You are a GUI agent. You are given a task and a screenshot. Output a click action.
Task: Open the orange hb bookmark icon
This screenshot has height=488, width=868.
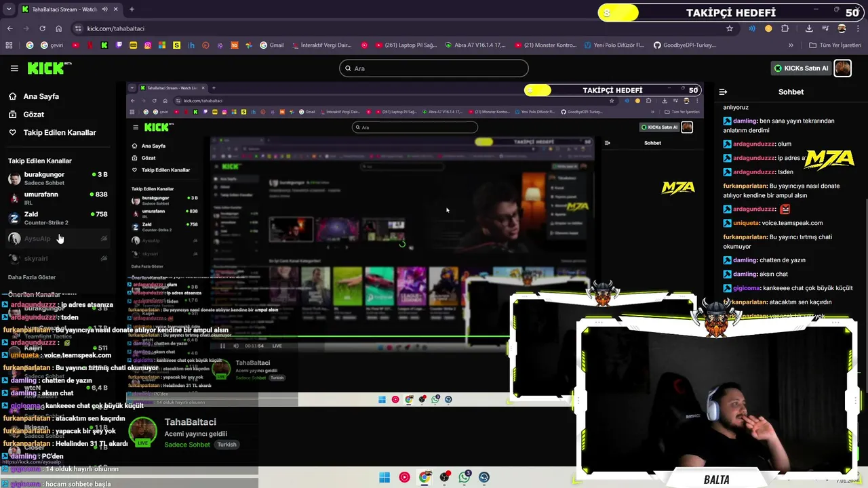pos(235,45)
